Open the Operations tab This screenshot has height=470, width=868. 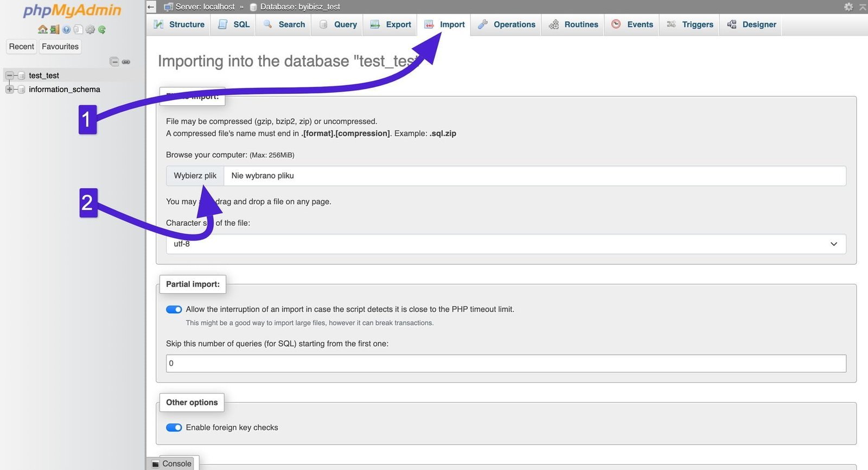[x=506, y=24]
